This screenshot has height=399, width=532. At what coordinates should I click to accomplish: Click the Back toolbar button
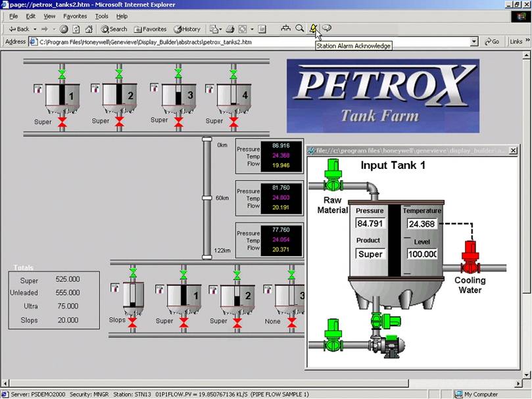(x=19, y=29)
